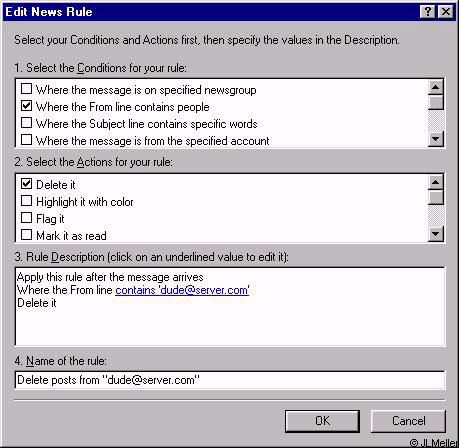Click the rule name text field
Image resolution: width=459 pixels, height=448 pixels.
[x=230, y=380]
